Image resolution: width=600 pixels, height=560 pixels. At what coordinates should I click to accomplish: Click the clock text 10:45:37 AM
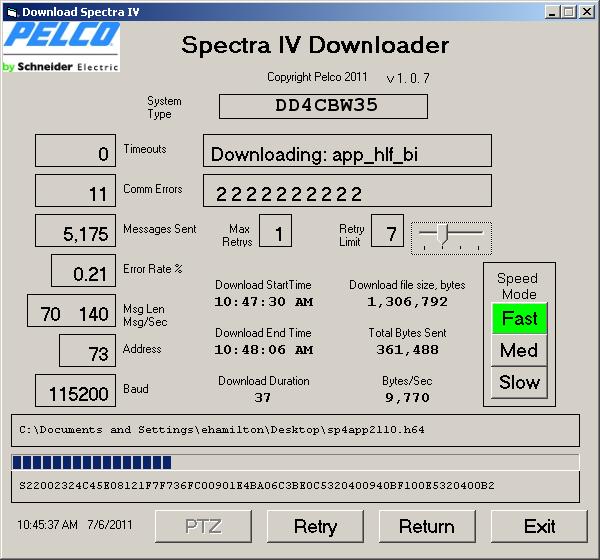[47, 524]
